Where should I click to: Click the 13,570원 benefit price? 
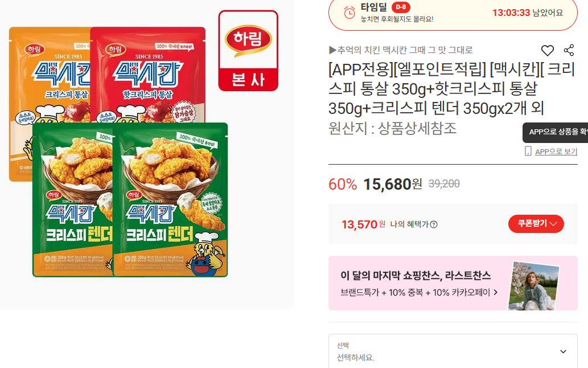coord(363,224)
